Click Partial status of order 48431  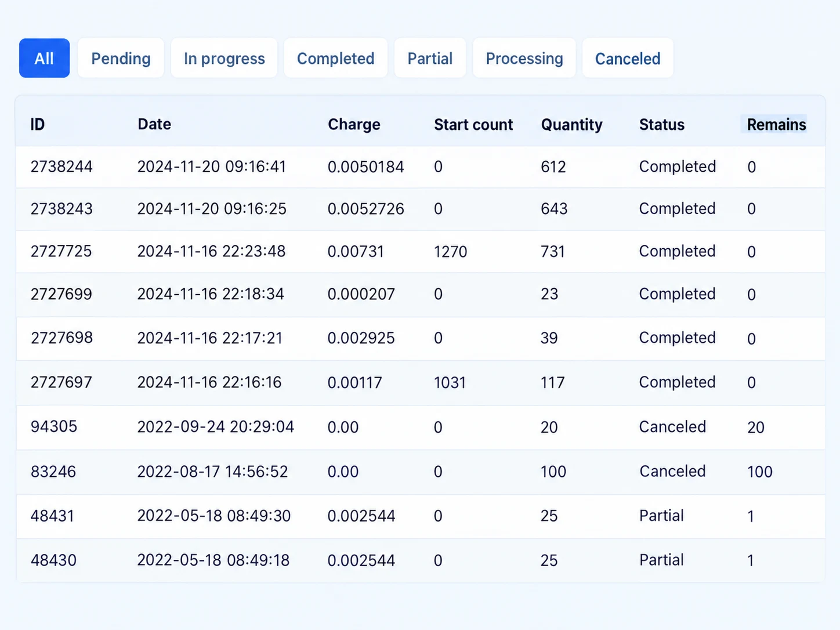click(661, 516)
